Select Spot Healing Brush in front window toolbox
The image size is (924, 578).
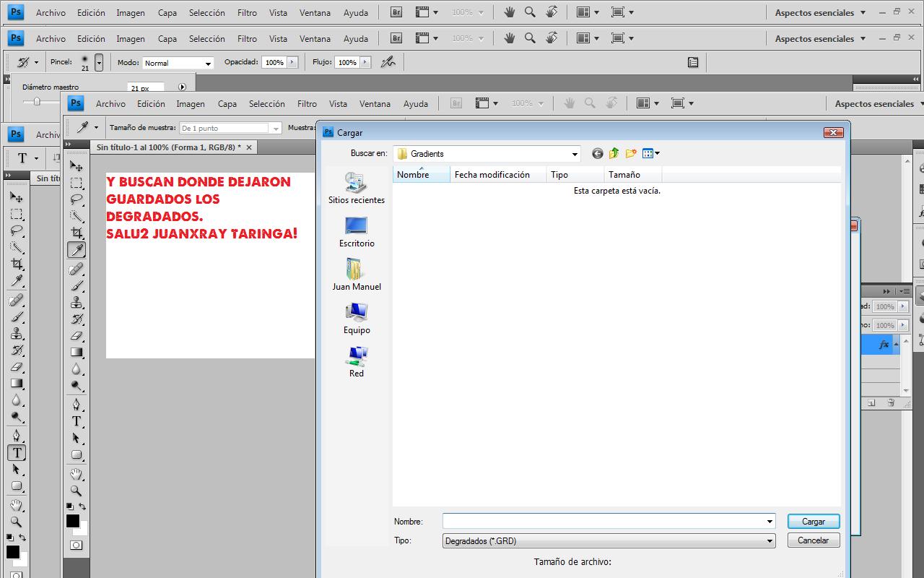[x=77, y=269]
